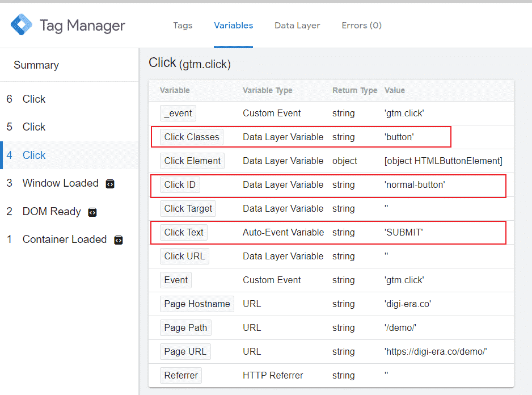The height and width of the screenshot is (395, 532).
Task: Click the icon beside Container Loaded
Action: coord(118,239)
